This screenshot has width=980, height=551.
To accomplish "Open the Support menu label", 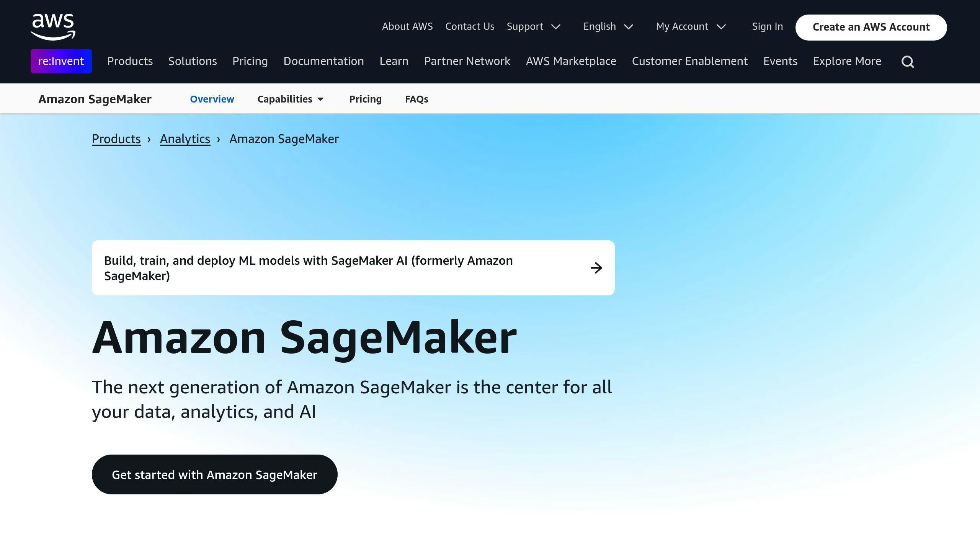I will [x=525, y=26].
